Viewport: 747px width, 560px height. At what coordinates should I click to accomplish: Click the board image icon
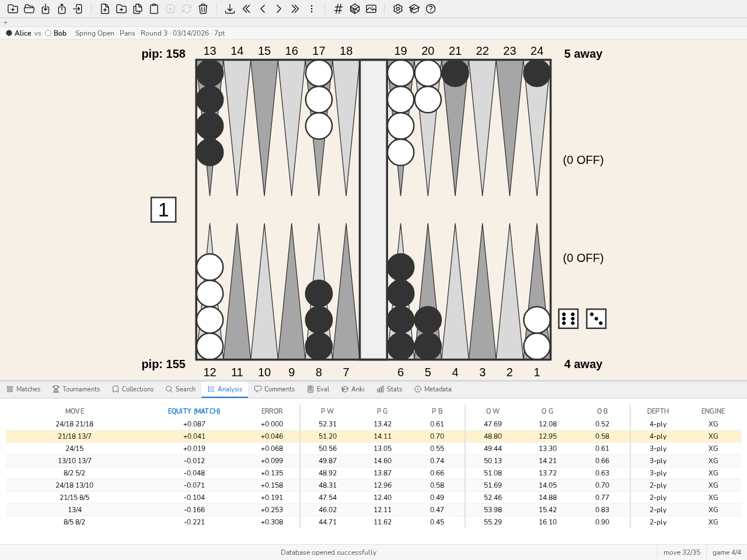(x=371, y=9)
